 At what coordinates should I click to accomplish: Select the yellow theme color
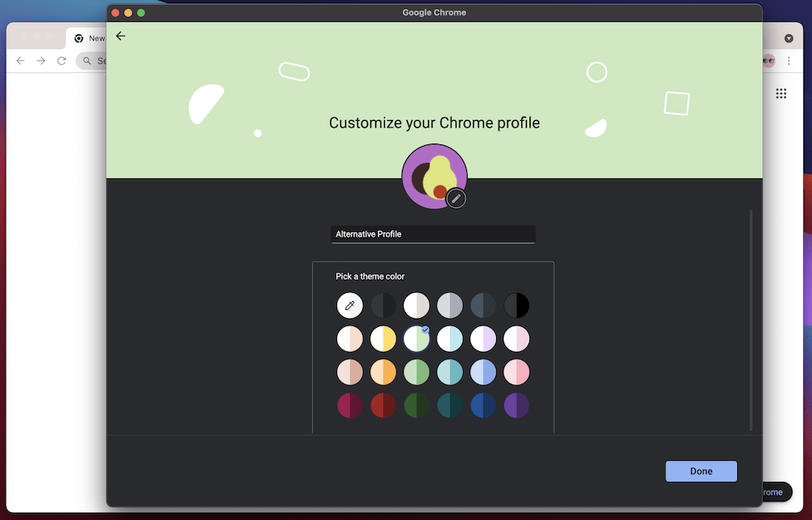[383, 338]
